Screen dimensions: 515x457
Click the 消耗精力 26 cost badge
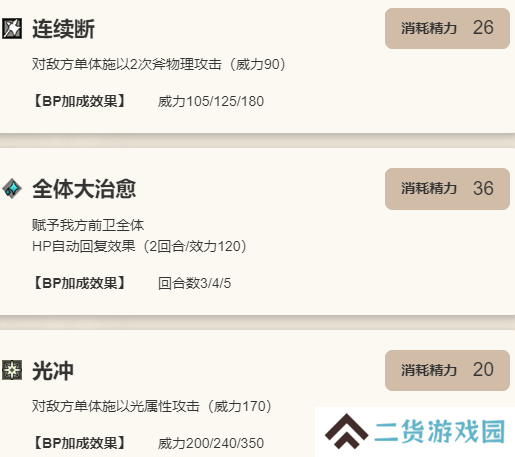447,29
